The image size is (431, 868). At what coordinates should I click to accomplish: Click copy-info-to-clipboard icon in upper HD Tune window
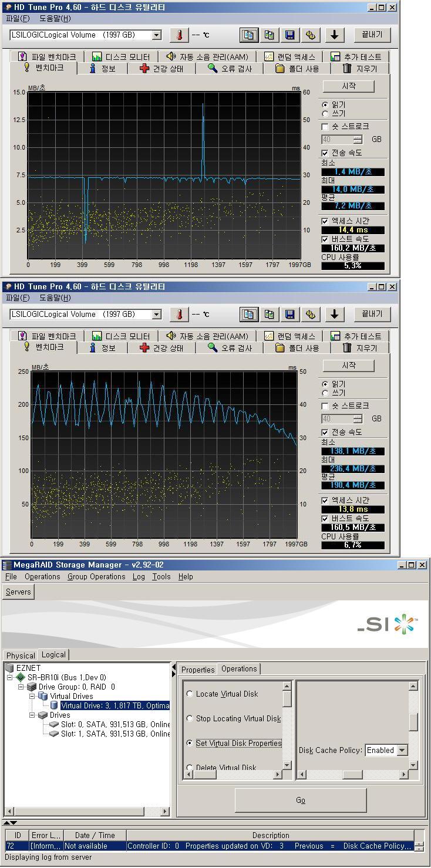[249, 35]
